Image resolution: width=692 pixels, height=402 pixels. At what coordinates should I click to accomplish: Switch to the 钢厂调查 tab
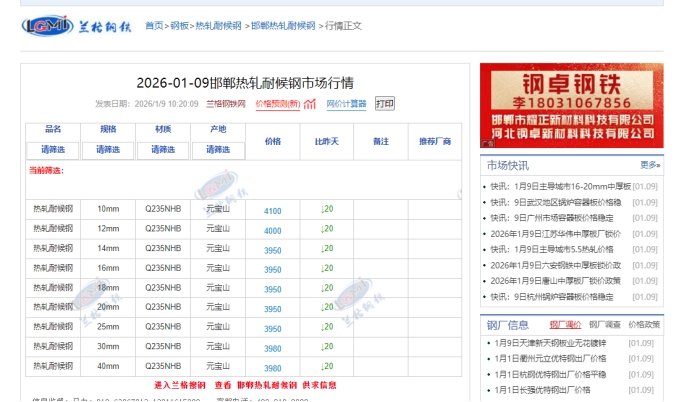pyautogui.click(x=603, y=324)
